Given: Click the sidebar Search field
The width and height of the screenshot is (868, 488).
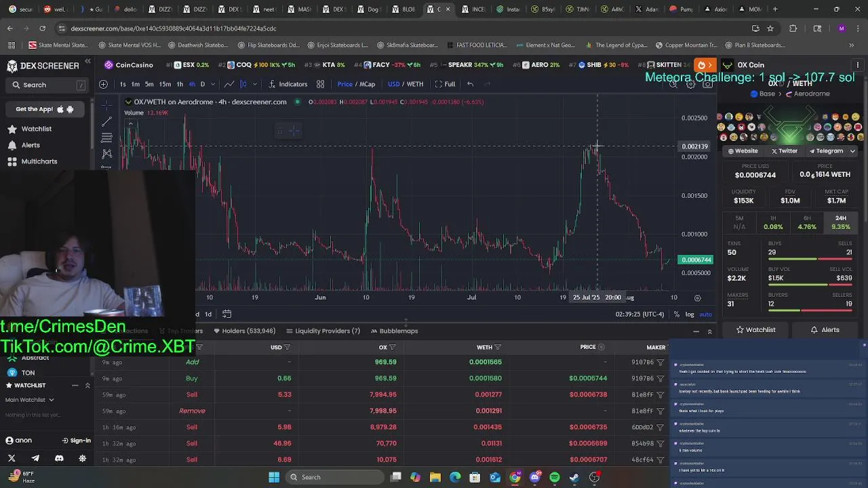Looking at the screenshot, I should coord(47,85).
